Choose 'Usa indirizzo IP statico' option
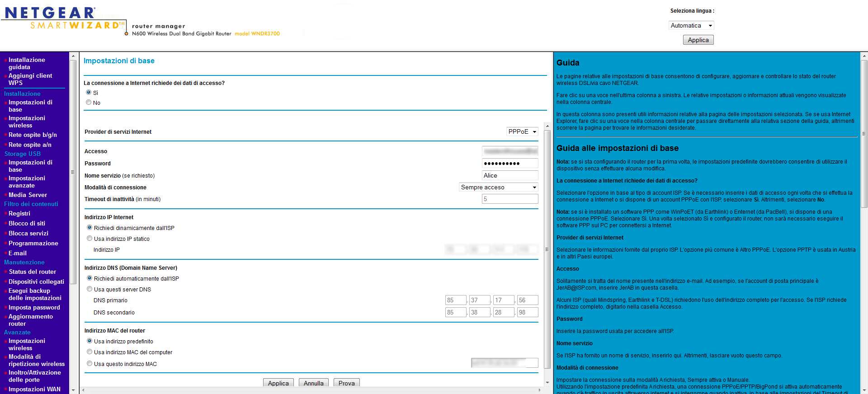 click(x=90, y=239)
